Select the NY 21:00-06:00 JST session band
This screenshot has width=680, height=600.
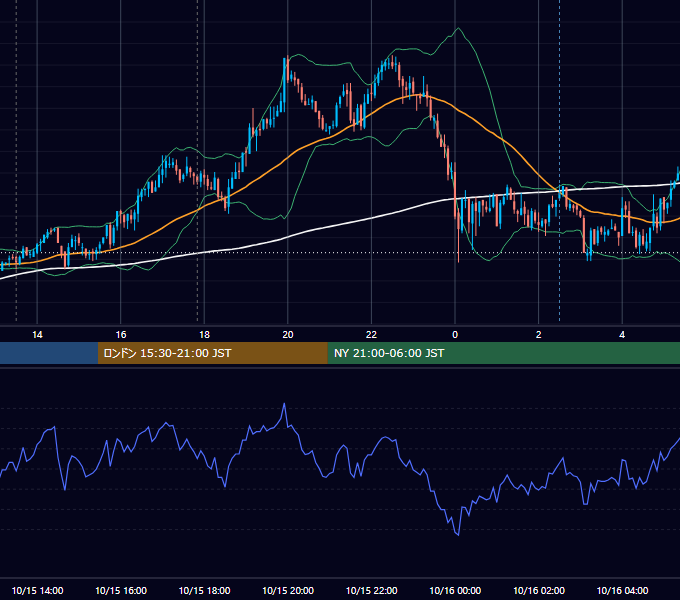(x=503, y=353)
